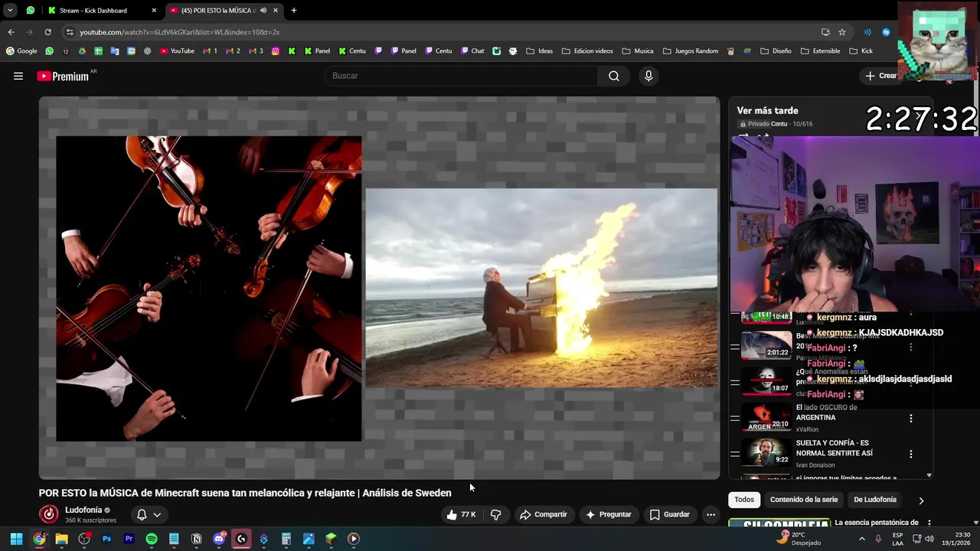
Task: Click the Guardar button
Action: (669, 514)
